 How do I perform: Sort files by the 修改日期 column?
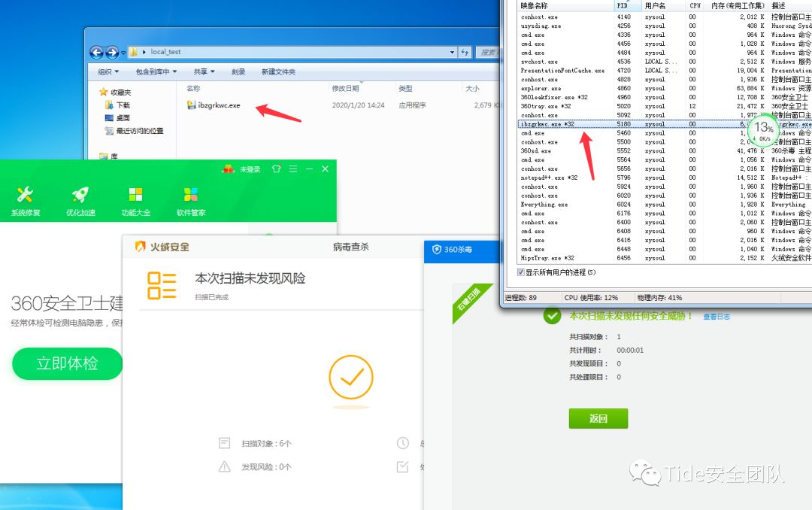[x=345, y=89]
